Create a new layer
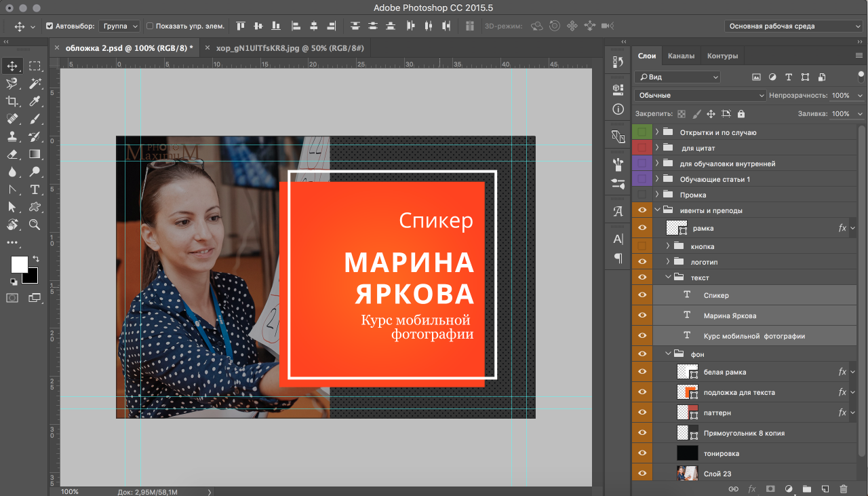Viewport: 868px width, 496px height. pyautogui.click(x=825, y=489)
